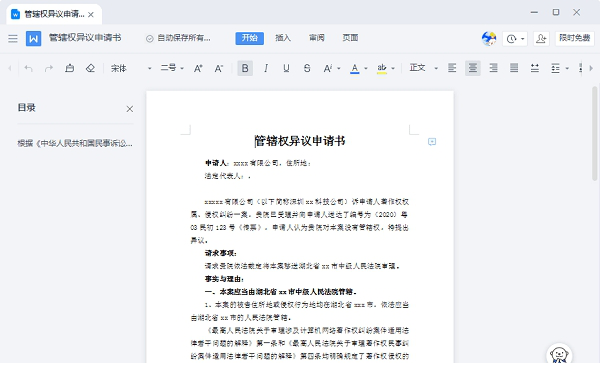Screen dimensions: 600x377
Task: Expand the text effect dropdown arrow
Action: [339, 69]
